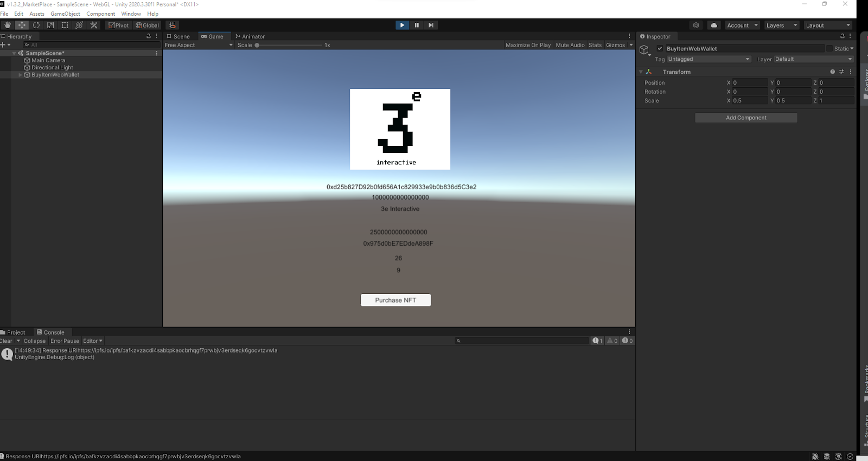Toggle error message filter in Console

pyautogui.click(x=628, y=341)
